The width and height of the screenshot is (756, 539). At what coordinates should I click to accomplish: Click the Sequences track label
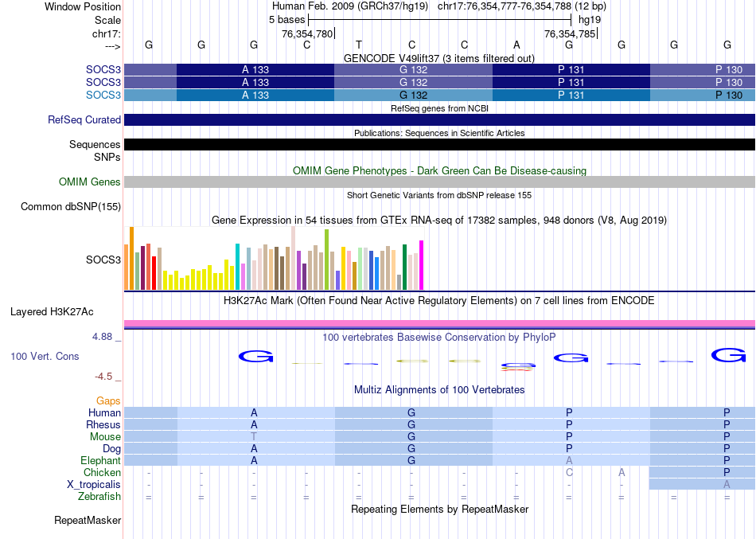pyautogui.click(x=95, y=144)
